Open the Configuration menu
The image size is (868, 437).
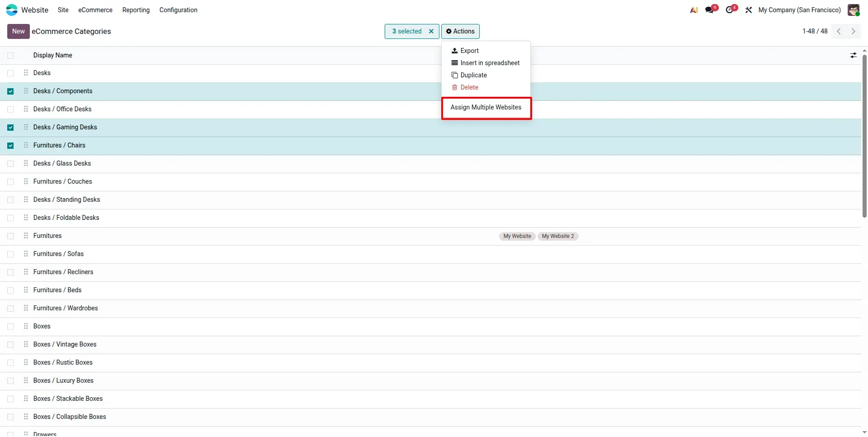click(178, 10)
